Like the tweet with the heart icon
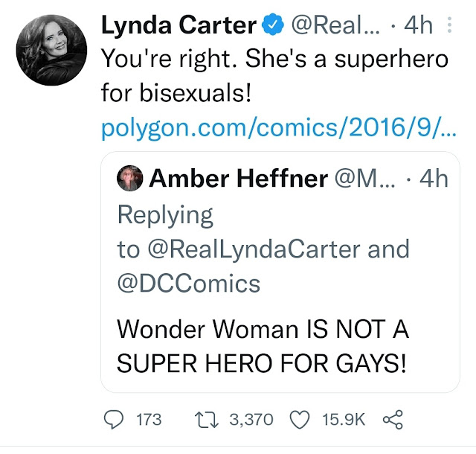This screenshot has width=476, height=454. coord(300,420)
